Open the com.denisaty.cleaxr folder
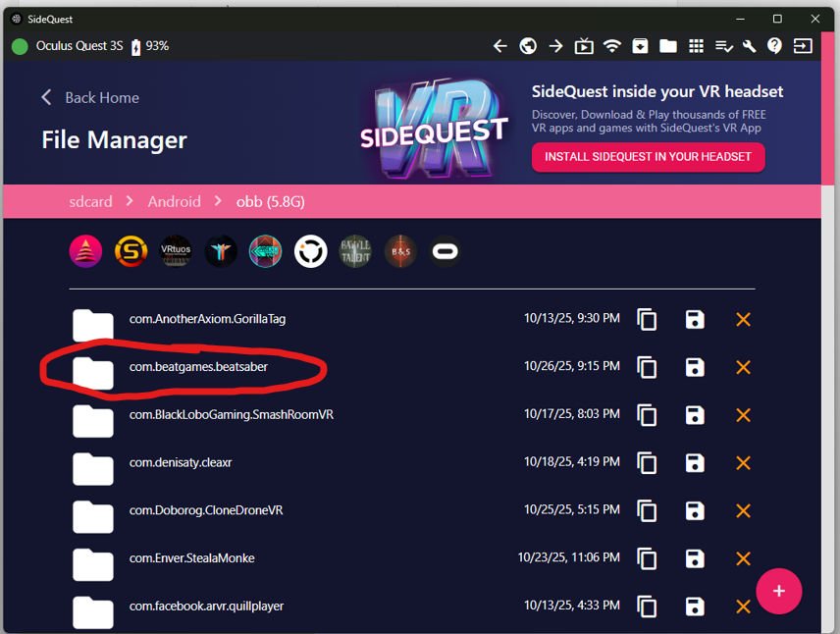Image resolution: width=840 pixels, height=634 pixels. coord(181,463)
